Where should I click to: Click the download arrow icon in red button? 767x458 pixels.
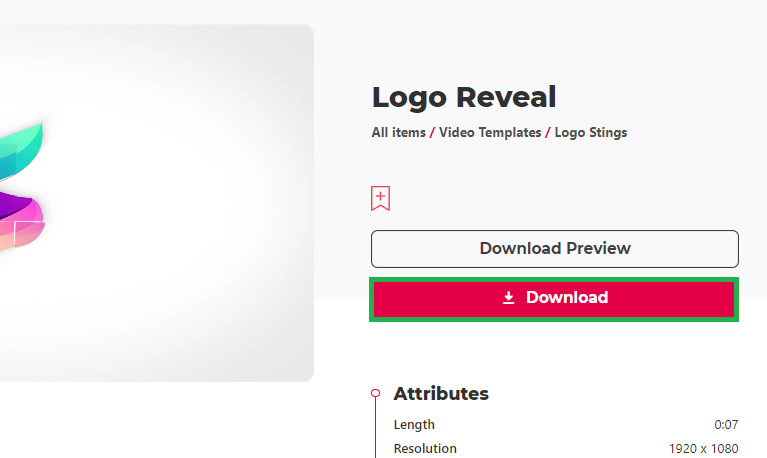tap(509, 298)
